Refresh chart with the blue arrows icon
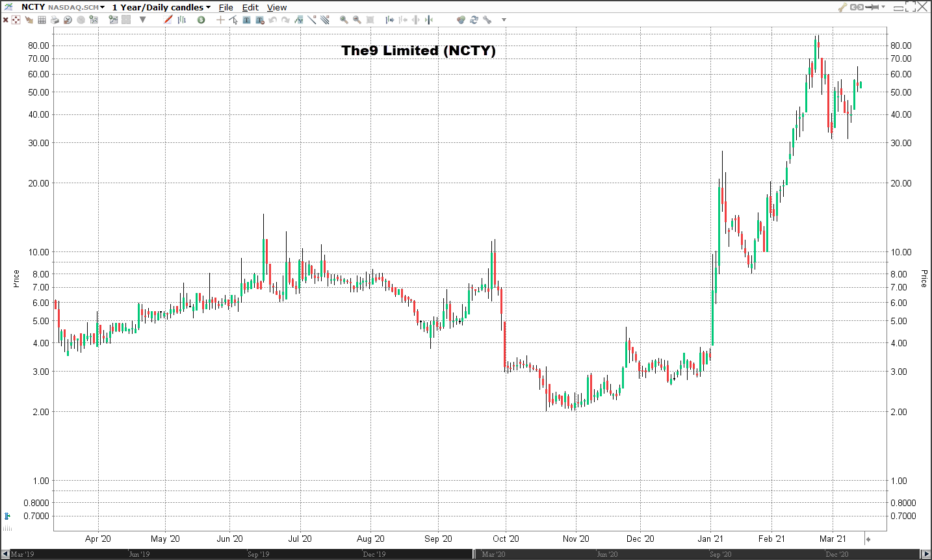932x560 pixels. coord(474,20)
